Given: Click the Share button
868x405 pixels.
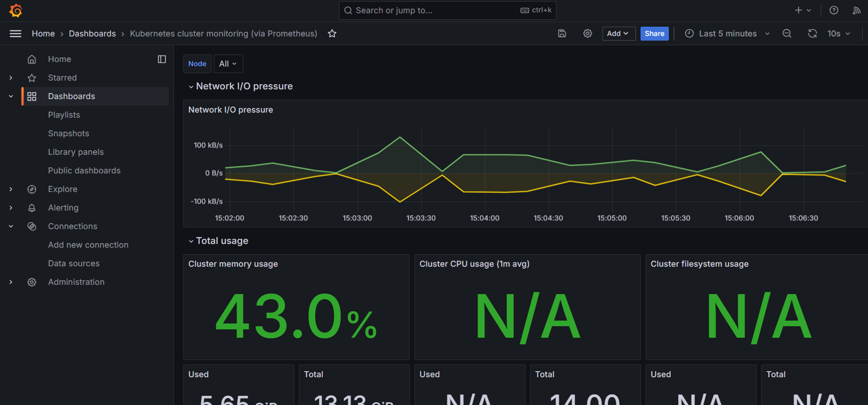Looking at the screenshot, I should click(654, 33).
